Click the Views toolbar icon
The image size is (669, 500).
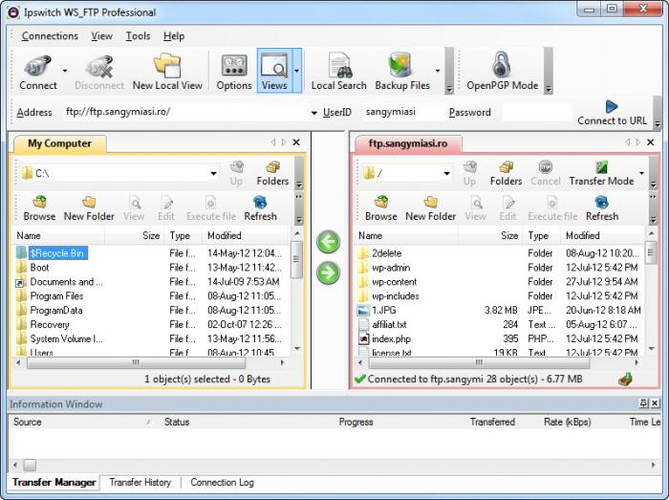click(274, 71)
